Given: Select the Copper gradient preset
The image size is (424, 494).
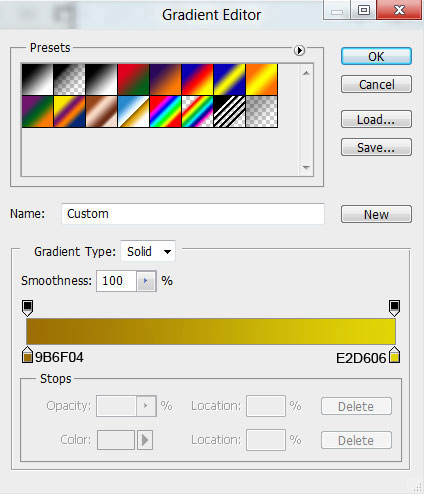Looking at the screenshot, I should (x=101, y=111).
